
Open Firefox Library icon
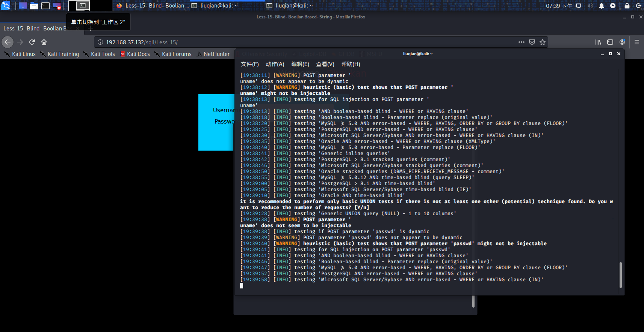click(598, 42)
